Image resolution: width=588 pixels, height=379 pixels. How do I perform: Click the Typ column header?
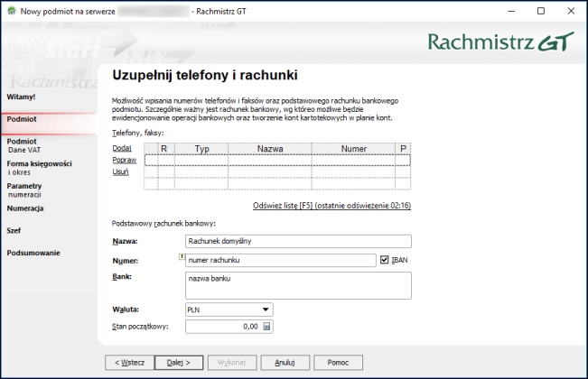pyautogui.click(x=201, y=149)
